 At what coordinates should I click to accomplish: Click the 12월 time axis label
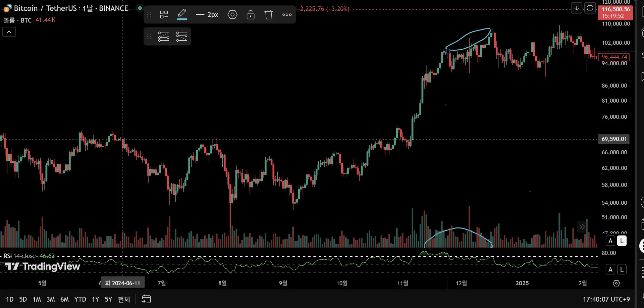pyautogui.click(x=461, y=283)
